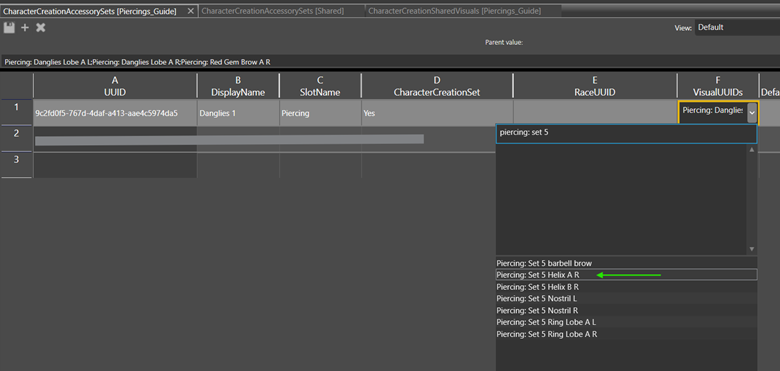Select Piercing: Set 5 Nostril L
Viewport: 780px width, 371px height.
626,298
